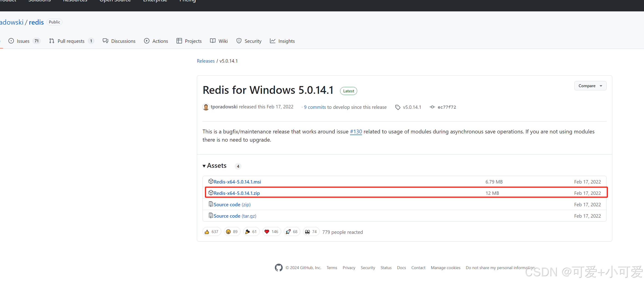Click tporadowski's avatar
Screen dimensions: 644x283
(205, 107)
